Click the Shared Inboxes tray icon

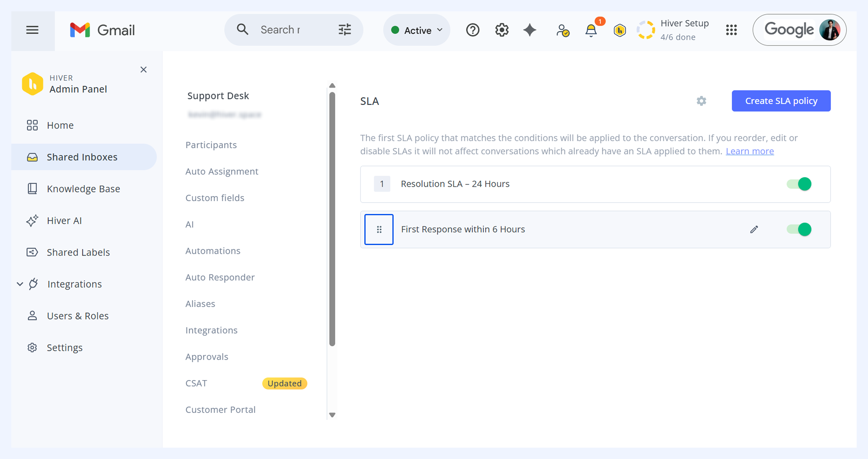point(32,157)
